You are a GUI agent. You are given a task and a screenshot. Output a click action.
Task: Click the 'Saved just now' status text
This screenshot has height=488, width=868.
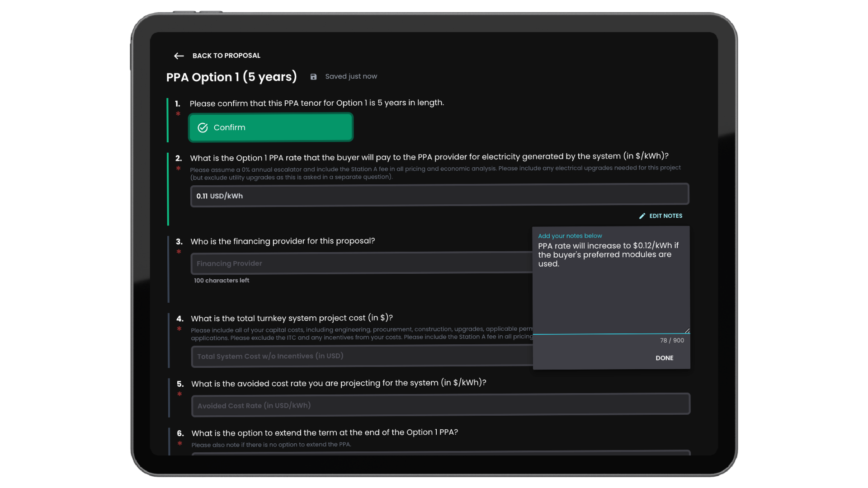pyautogui.click(x=351, y=76)
